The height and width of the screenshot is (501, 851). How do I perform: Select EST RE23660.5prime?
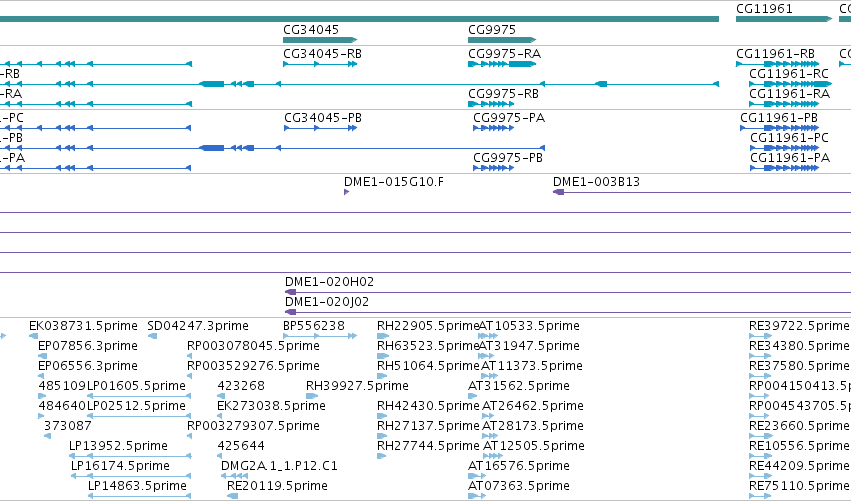pos(799,426)
